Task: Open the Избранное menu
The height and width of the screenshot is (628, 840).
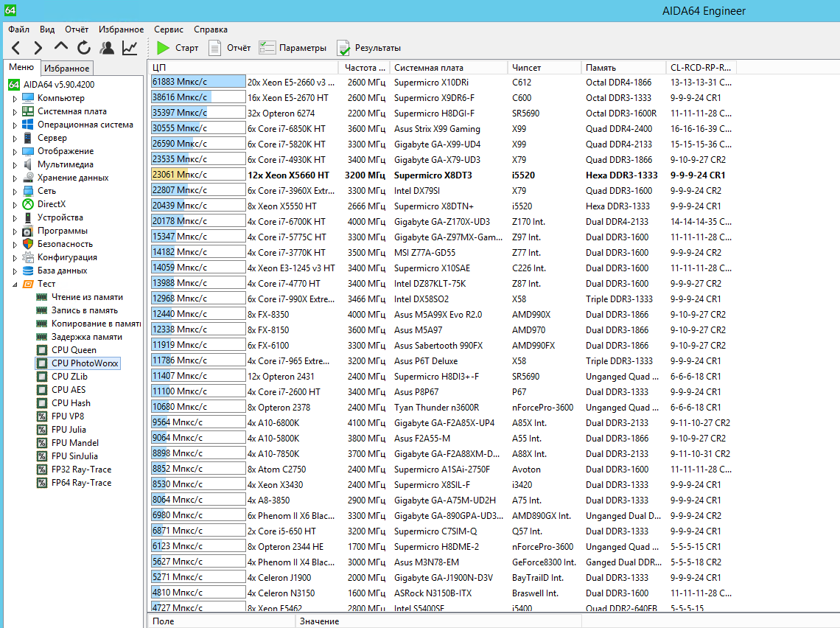Action: pyautogui.click(x=121, y=29)
